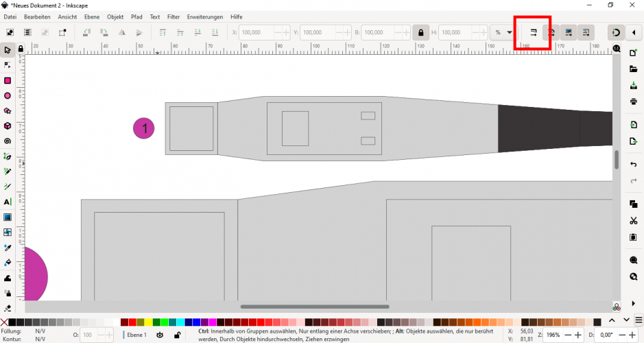Select the Pencil freehand tool
This screenshot has width=644, height=343.
click(x=8, y=171)
